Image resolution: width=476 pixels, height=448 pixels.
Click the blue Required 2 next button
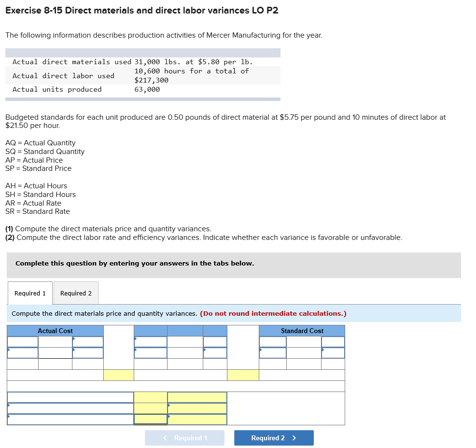[274, 438]
